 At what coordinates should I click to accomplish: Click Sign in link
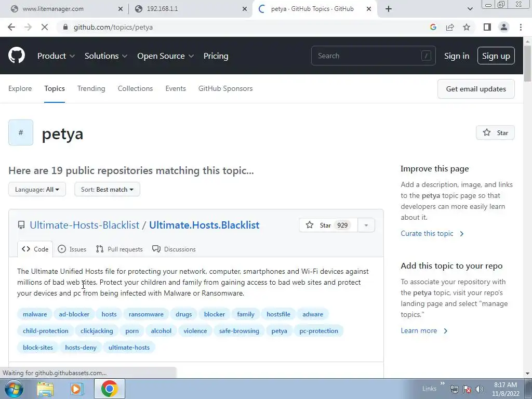457,56
